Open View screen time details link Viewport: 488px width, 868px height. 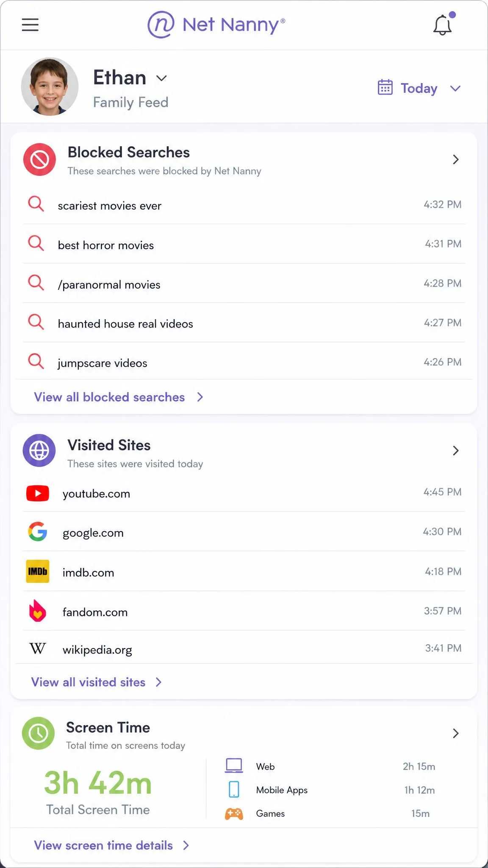click(112, 846)
